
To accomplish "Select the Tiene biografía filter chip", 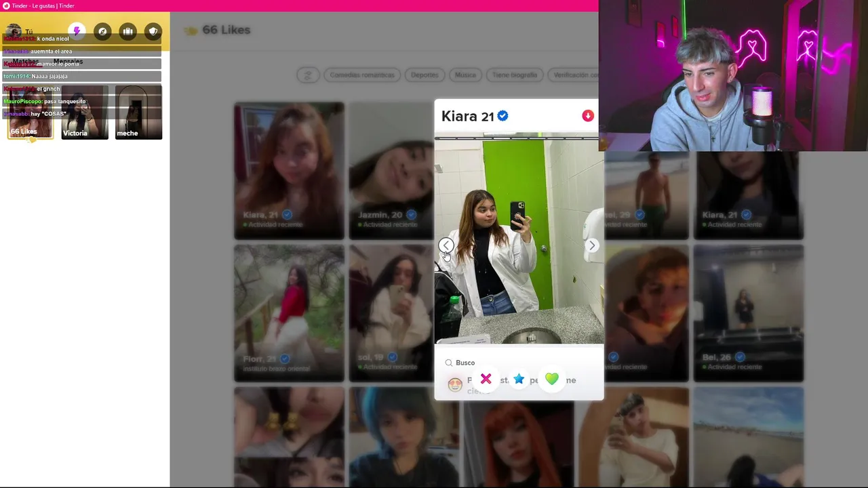I will [x=515, y=75].
